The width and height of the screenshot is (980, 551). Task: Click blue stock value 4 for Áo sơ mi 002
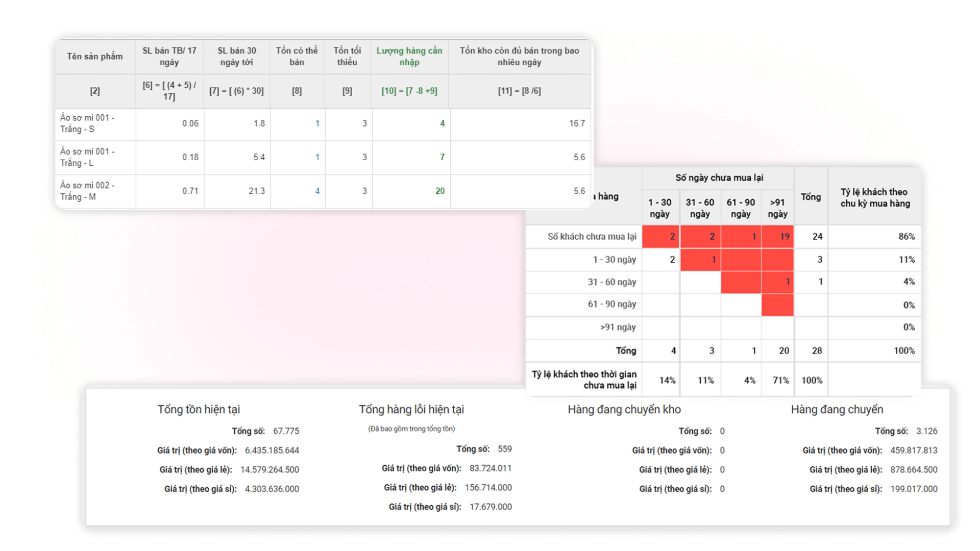317,191
